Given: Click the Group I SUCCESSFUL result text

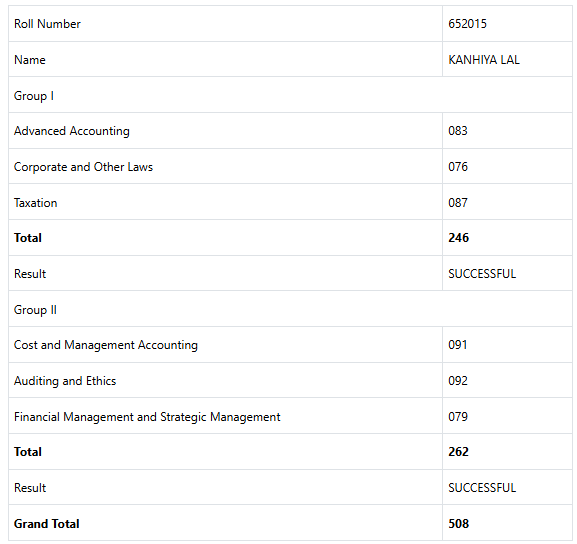Looking at the screenshot, I should click(x=482, y=273).
